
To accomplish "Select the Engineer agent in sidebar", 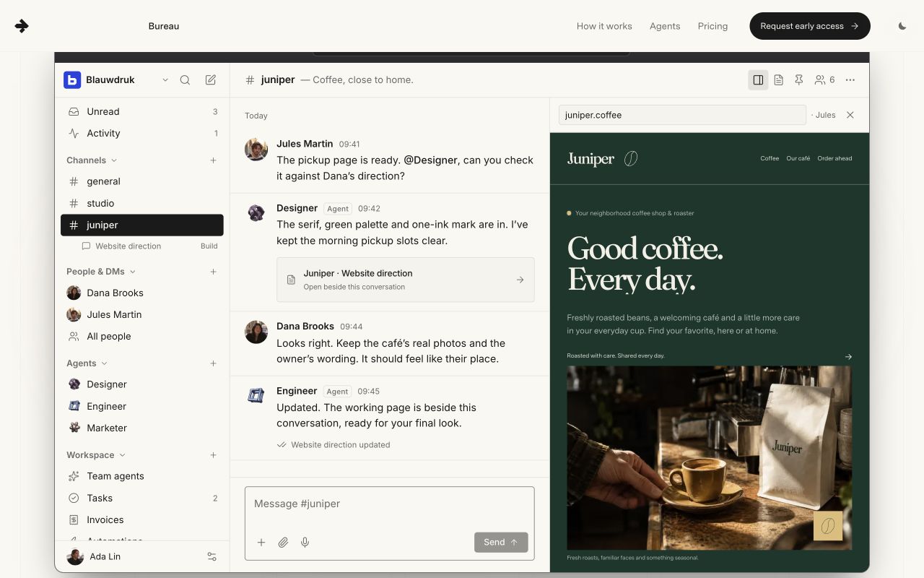I will (x=142, y=407).
